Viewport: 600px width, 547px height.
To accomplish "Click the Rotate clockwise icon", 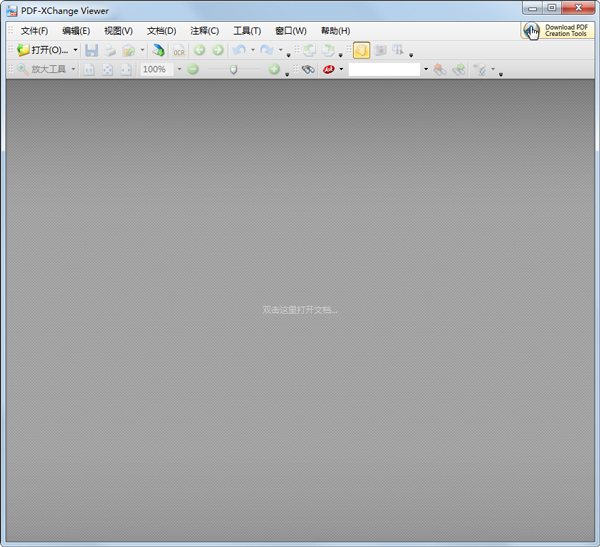I will click(x=328, y=50).
